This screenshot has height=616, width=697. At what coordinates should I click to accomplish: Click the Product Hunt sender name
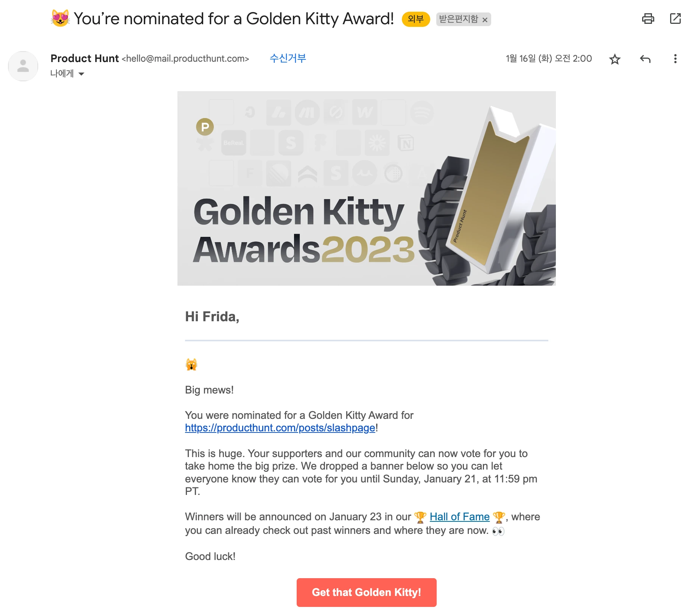pyautogui.click(x=84, y=58)
